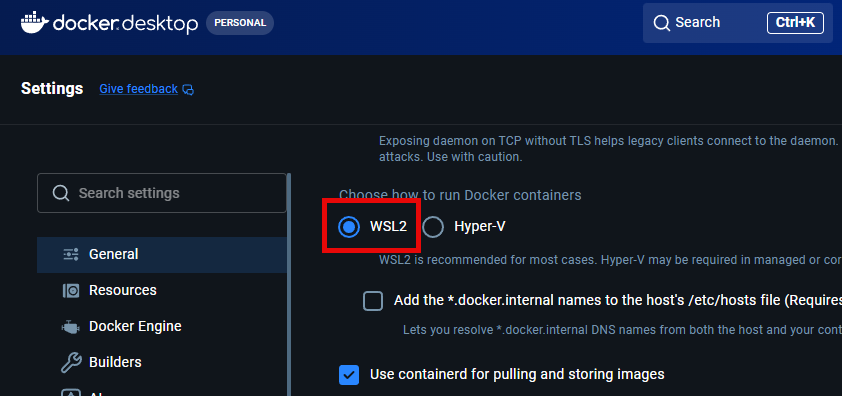Click the settings sidebar scrollbar
842x396 pixels.
[x=289, y=284]
